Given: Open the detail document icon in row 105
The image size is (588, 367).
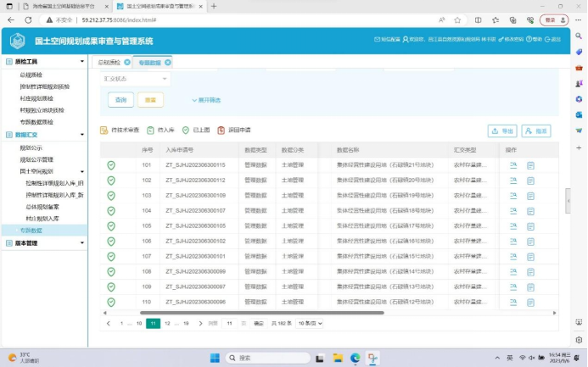Looking at the screenshot, I should (x=531, y=226).
